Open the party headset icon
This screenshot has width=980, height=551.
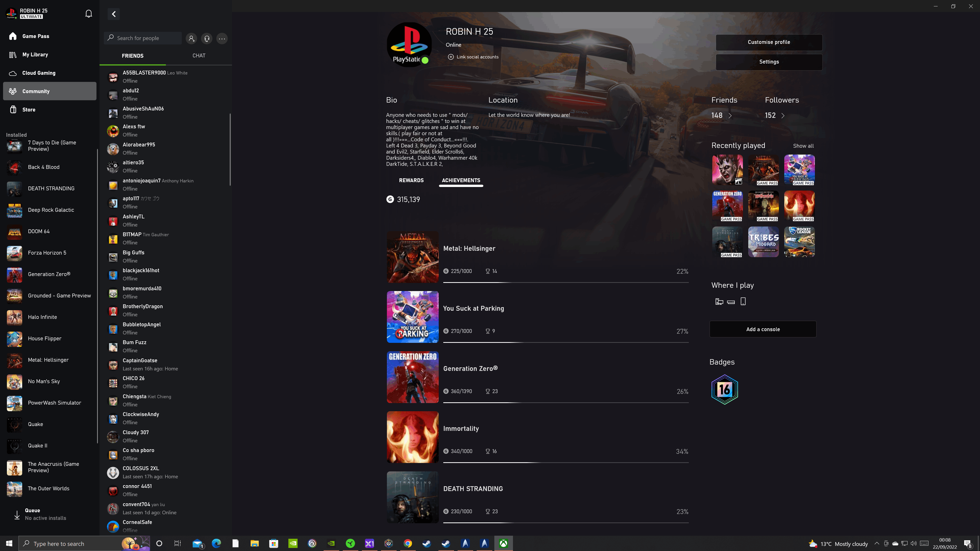(x=207, y=39)
